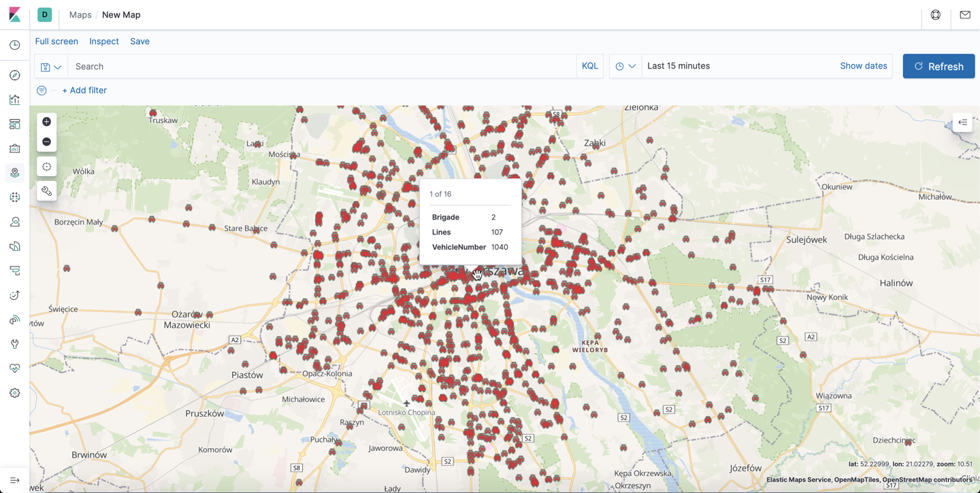Open Machine Learning from the sidebar

15,197
